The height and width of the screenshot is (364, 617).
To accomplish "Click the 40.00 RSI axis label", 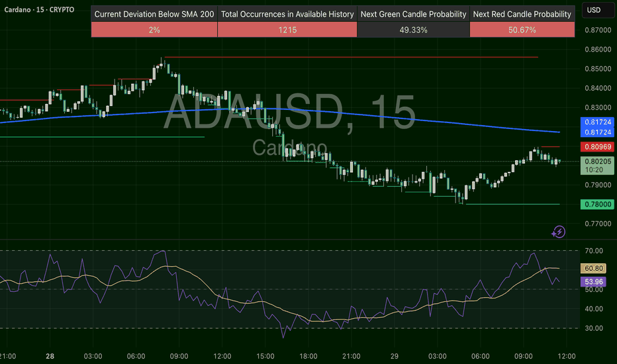I will point(594,309).
